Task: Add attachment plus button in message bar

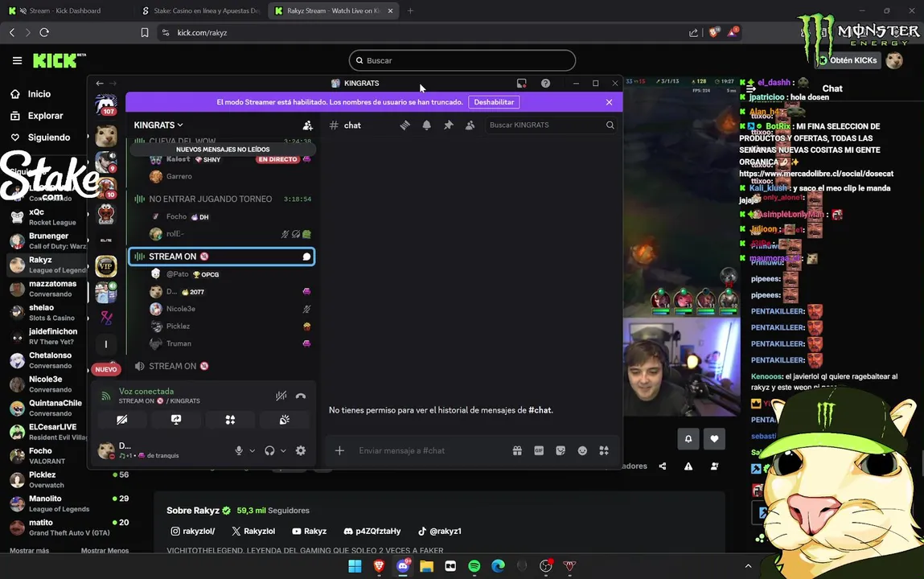Action: pyautogui.click(x=339, y=450)
